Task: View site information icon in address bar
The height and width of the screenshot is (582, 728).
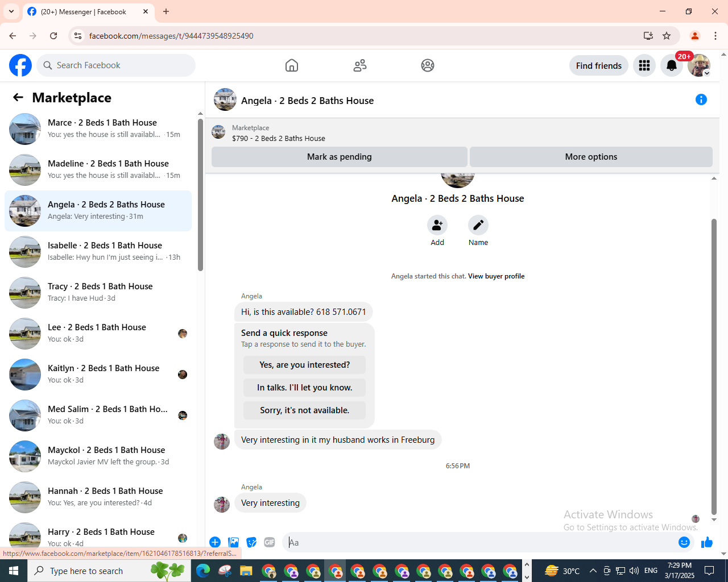Action: (x=78, y=36)
